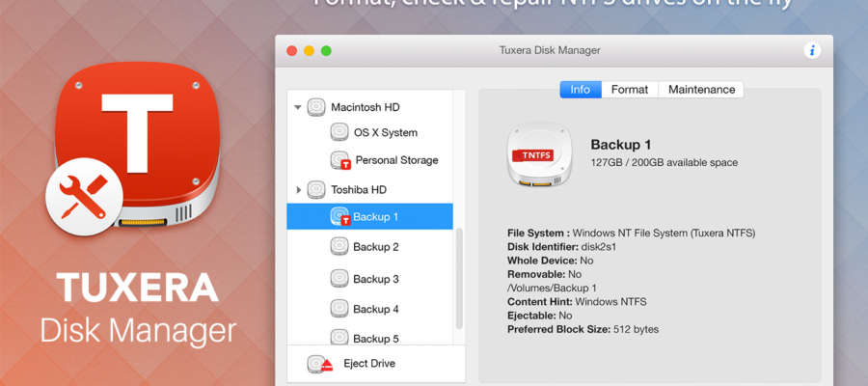
Task: Click the Backup 3 volume icon
Action: point(339,279)
